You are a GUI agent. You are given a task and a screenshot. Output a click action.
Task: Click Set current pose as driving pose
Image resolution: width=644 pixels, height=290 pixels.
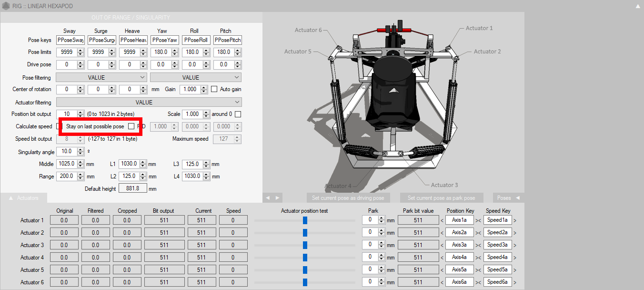(x=348, y=197)
